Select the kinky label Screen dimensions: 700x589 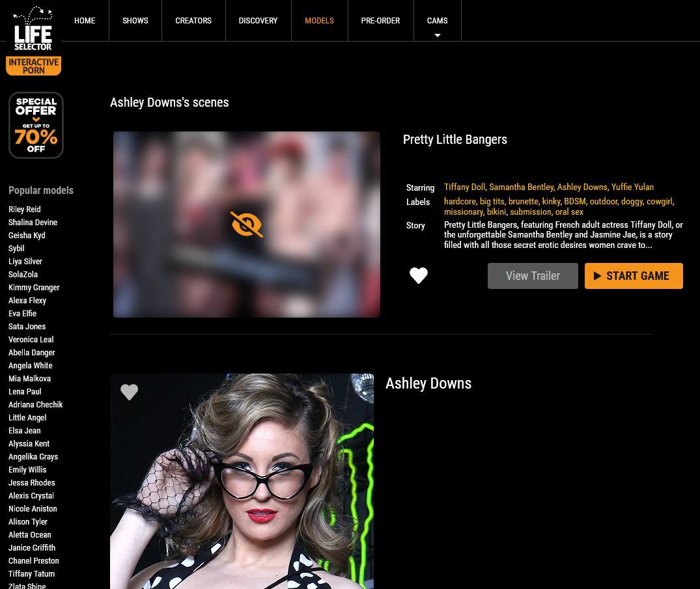click(551, 201)
